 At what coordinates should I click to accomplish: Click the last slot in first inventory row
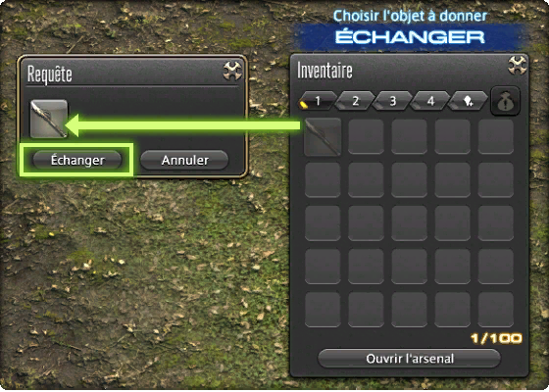tap(496, 136)
